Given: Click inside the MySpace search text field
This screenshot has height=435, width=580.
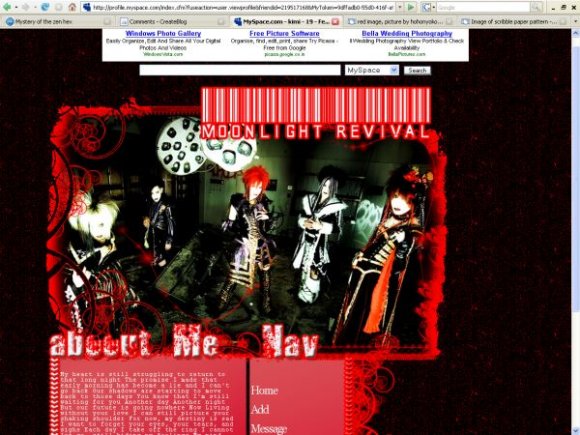Looking at the screenshot, I should pyautogui.click(x=240, y=70).
